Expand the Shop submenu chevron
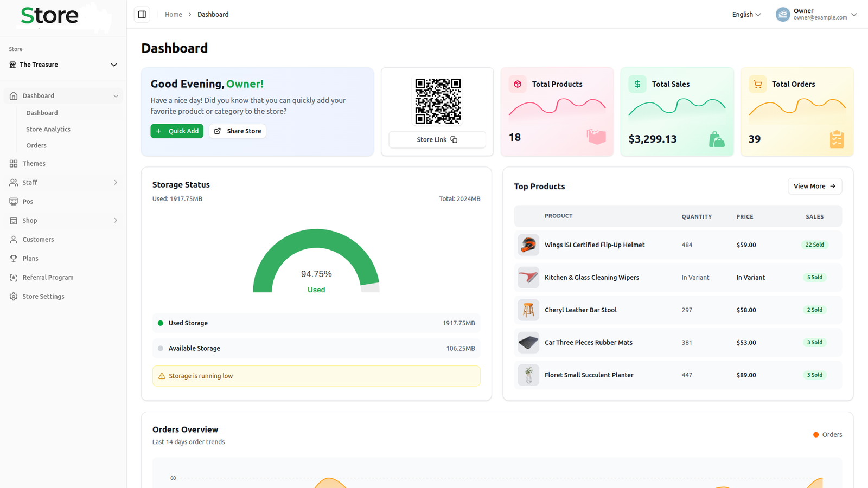The width and height of the screenshot is (868, 488). click(116, 221)
